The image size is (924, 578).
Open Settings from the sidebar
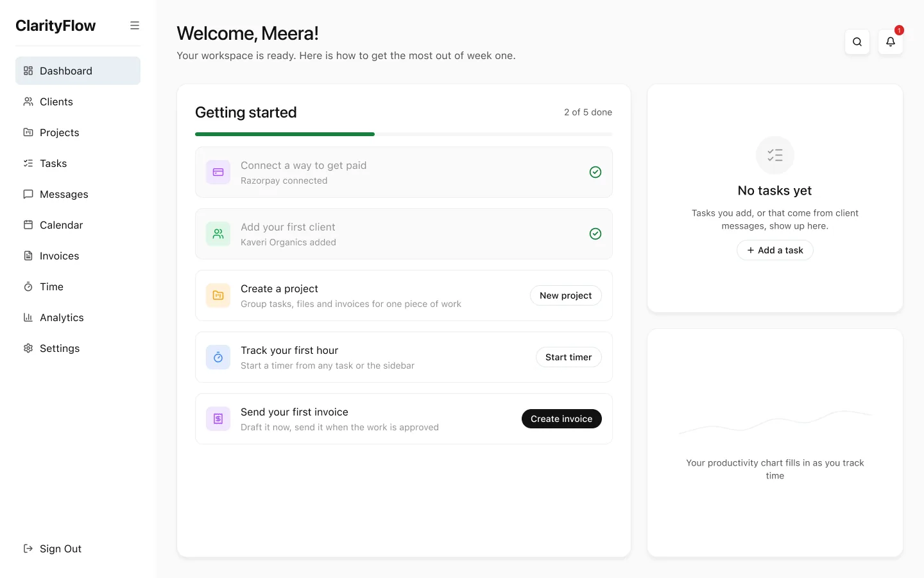(x=78, y=348)
